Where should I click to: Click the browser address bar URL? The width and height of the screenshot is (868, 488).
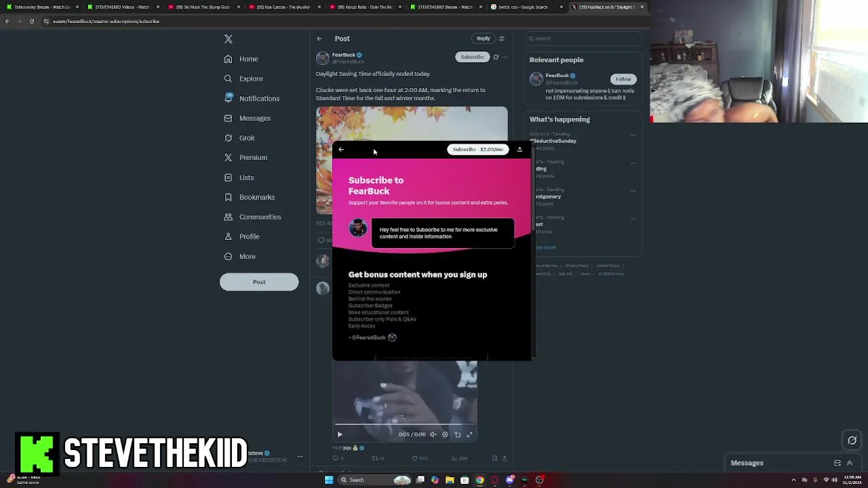106,21
